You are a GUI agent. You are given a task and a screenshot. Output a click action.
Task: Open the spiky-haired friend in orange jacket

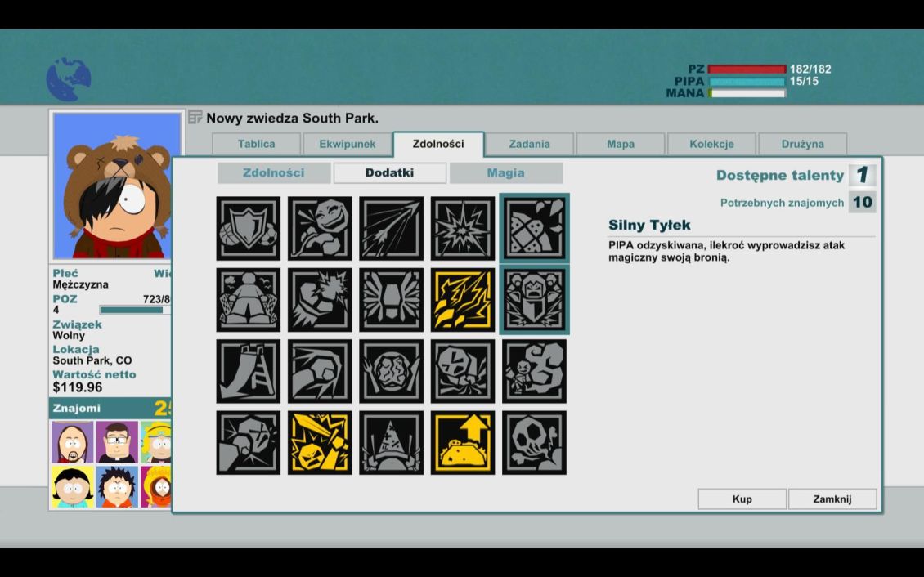click(x=117, y=487)
